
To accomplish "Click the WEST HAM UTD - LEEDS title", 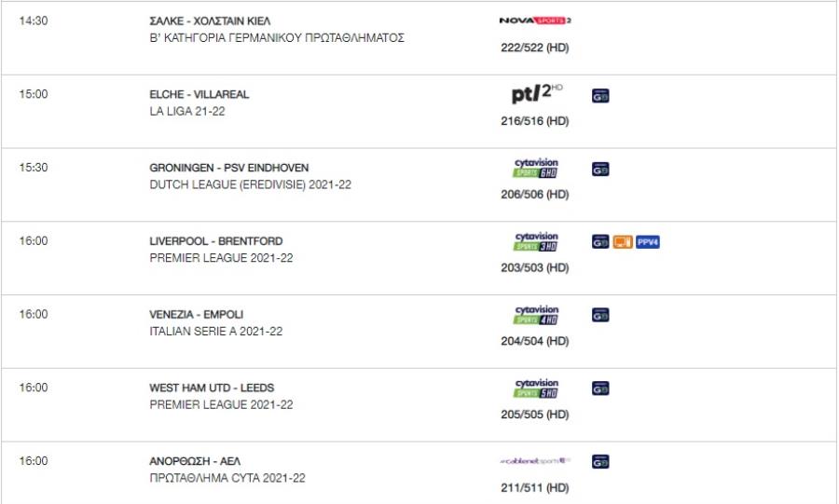I will (212, 388).
